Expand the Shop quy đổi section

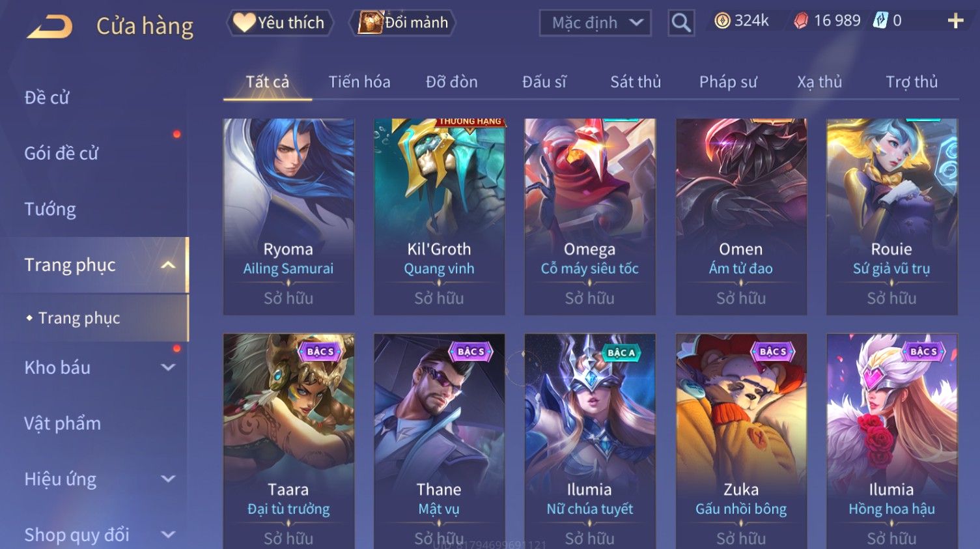click(168, 535)
